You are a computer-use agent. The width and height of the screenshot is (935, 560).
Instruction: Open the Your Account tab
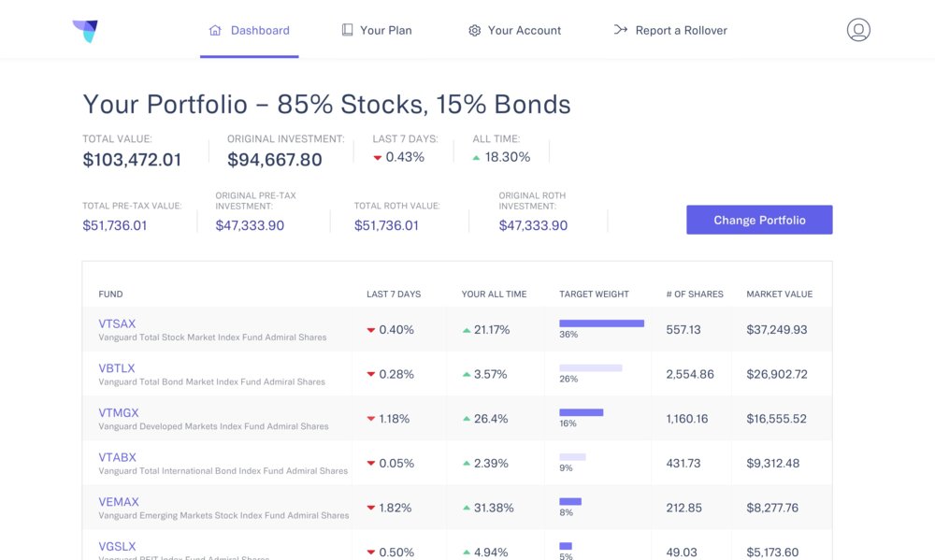pyautogui.click(x=524, y=31)
